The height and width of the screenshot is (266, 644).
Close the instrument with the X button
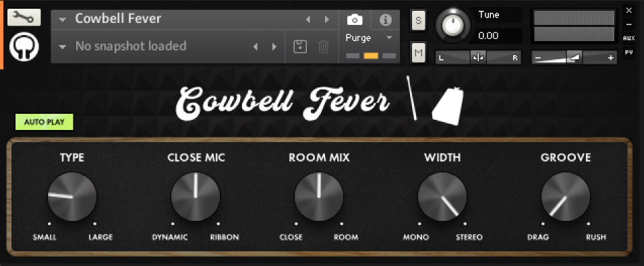628,10
